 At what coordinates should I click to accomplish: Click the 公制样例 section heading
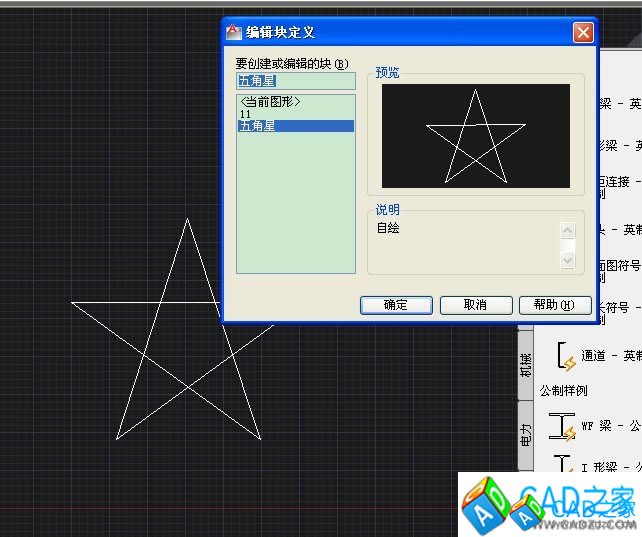click(563, 390)
